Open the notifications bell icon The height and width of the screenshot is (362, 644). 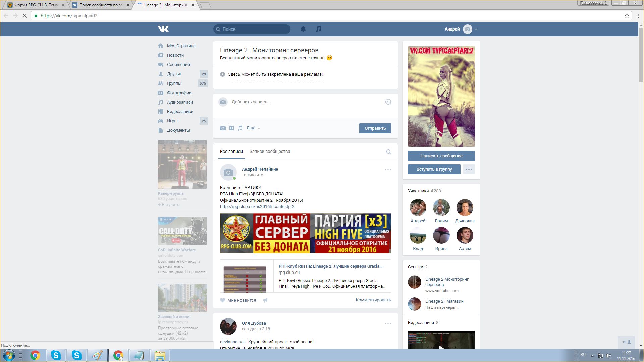point(303,29)
